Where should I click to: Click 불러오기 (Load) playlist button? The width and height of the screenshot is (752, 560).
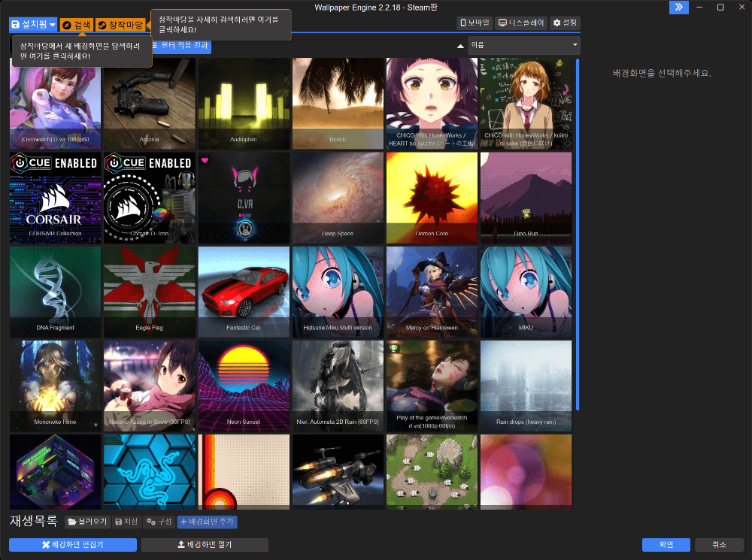click(87, 522)
